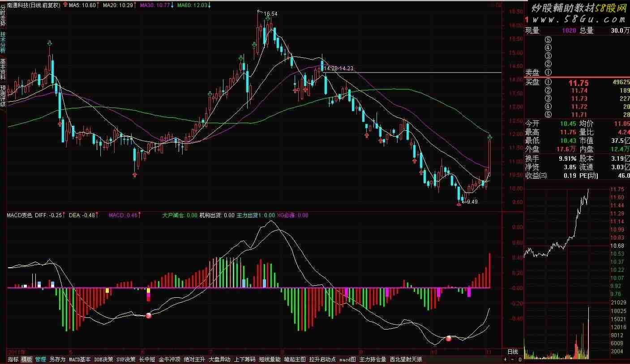Click the 0 reset button after minus
This screenshot has height=364, width=630.
tap(520, 359)
